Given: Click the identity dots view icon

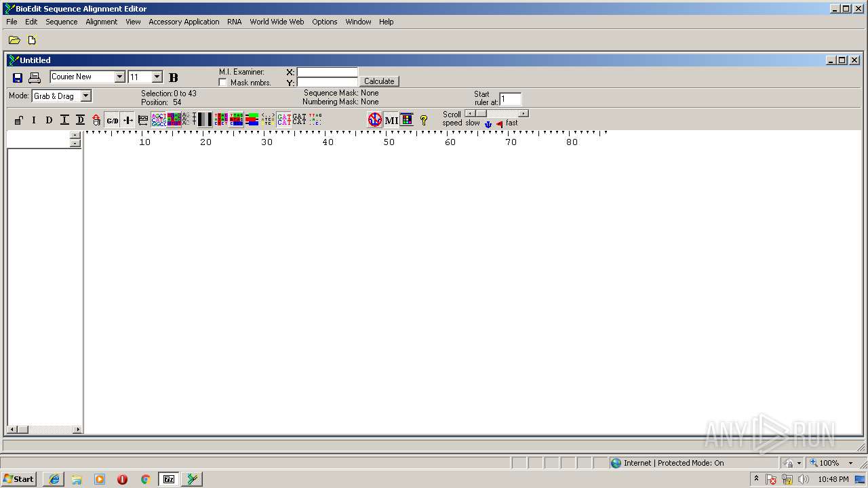Looking at the screenshot, I should (x=268, y=120).
